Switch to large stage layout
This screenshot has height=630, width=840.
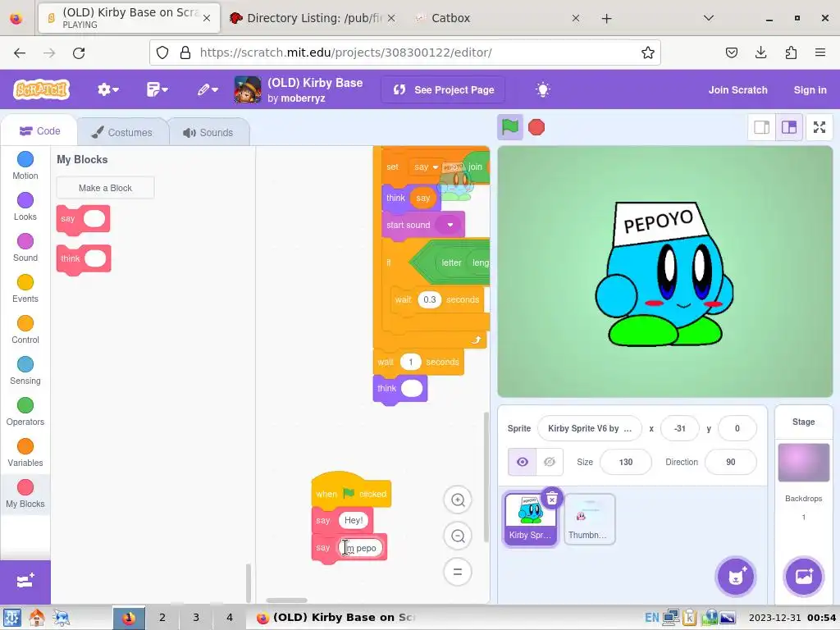[789, 127]
